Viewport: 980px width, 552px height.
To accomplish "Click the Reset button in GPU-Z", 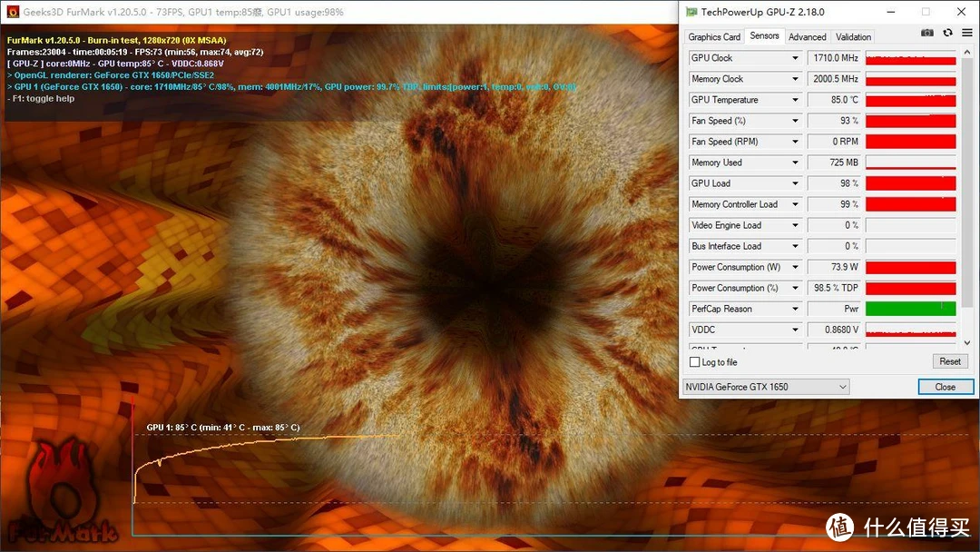I will pyautogui.click(x=950, y=362).
